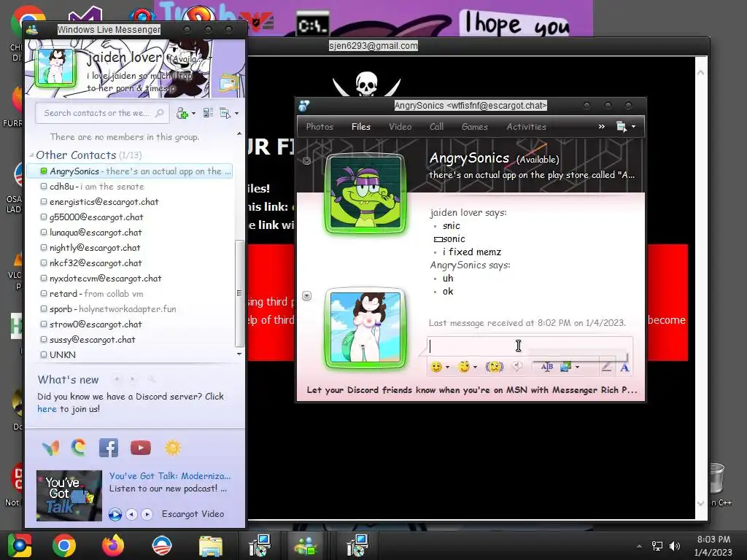Go to previous Escargot Video item
This screenshot has width=747, height=560.
pyautogui.click(x=131, y=514)
